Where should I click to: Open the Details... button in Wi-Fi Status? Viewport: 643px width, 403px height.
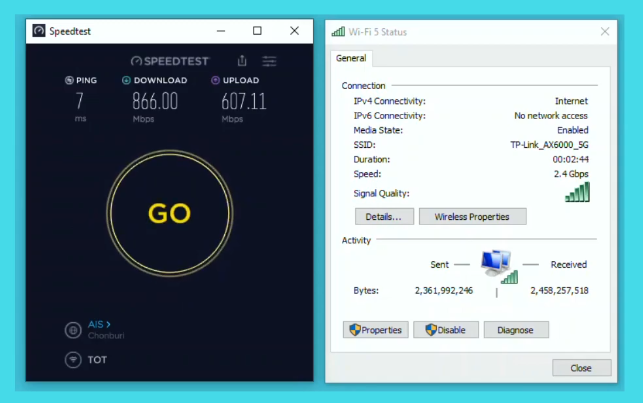[x=384, y=216]
